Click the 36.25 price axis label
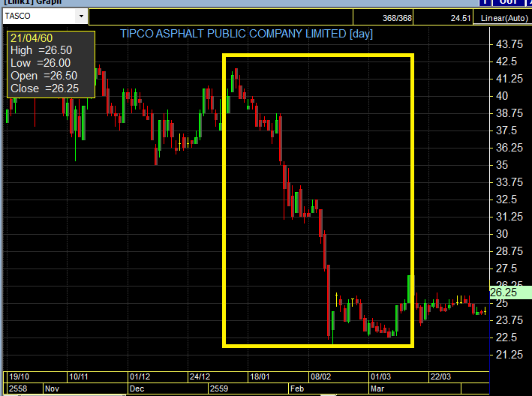The width and height of the screenshot is (532, 396). point(509,148)
